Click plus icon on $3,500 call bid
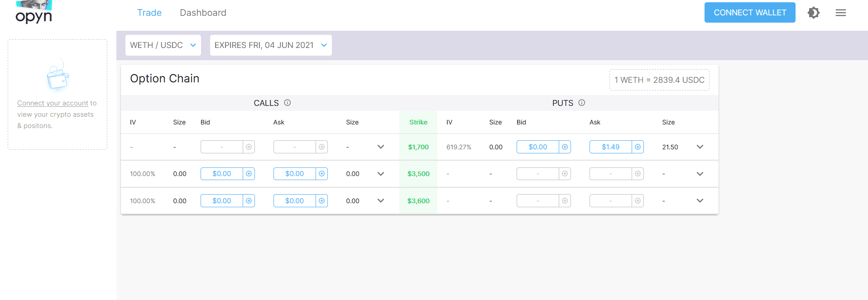The width and height of the screenshot is (868, 300). (249, 174)
